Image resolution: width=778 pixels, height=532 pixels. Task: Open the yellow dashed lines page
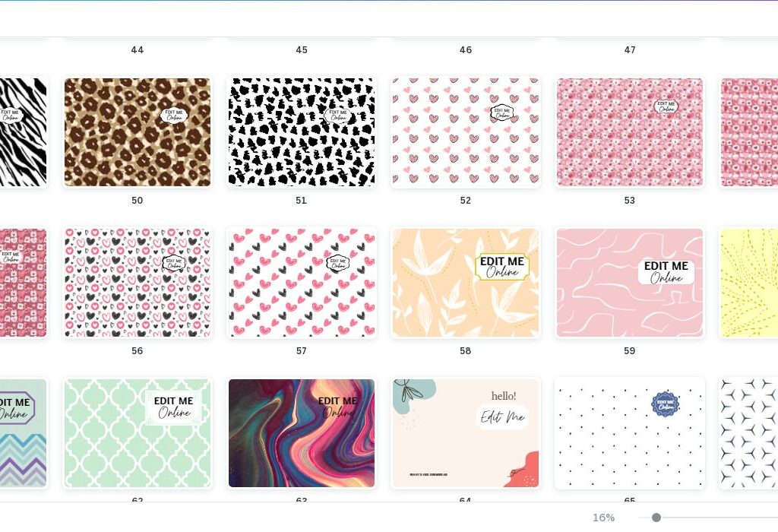(749, 283)
